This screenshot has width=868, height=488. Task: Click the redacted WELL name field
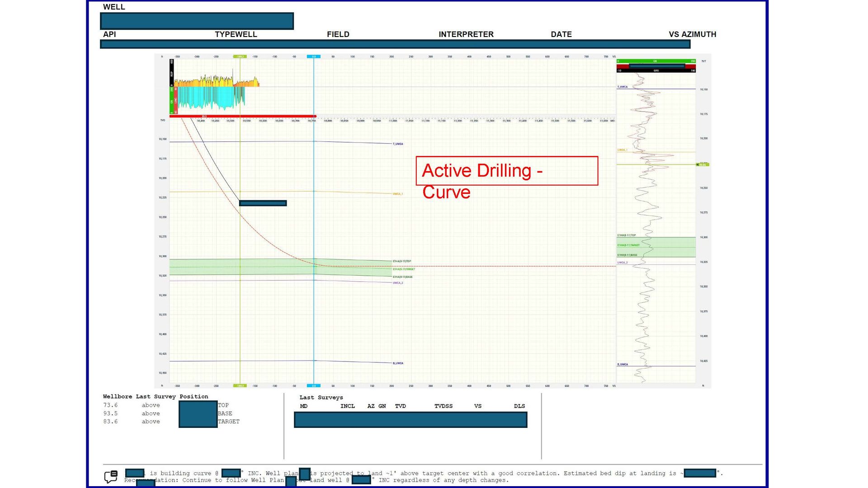point(197,21)
